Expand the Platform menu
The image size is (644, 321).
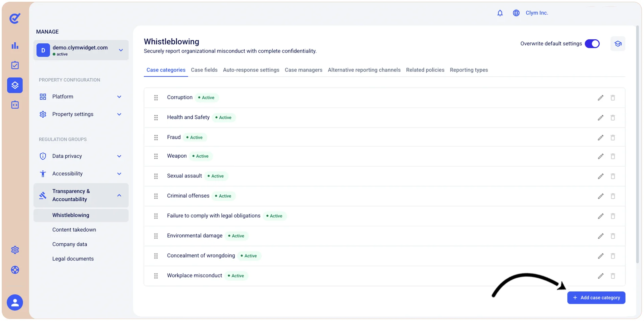(x=81, y=97)
